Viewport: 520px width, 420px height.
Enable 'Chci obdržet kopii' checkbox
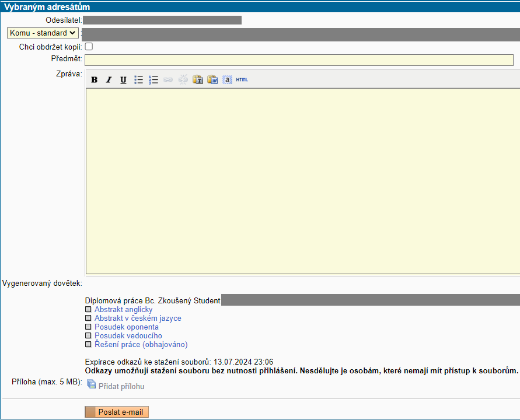(89, 47)
